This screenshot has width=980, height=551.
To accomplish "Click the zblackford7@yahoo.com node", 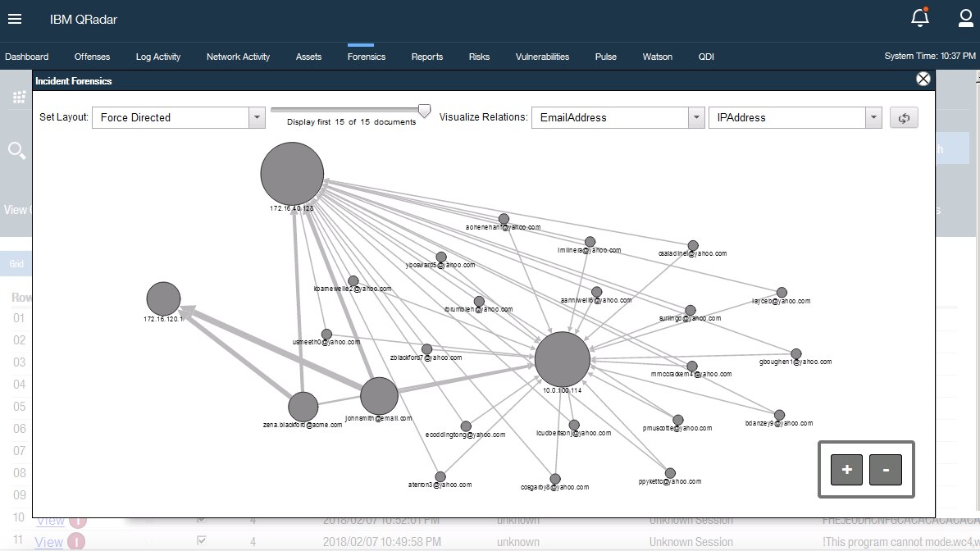I will [x=426, y=349].
